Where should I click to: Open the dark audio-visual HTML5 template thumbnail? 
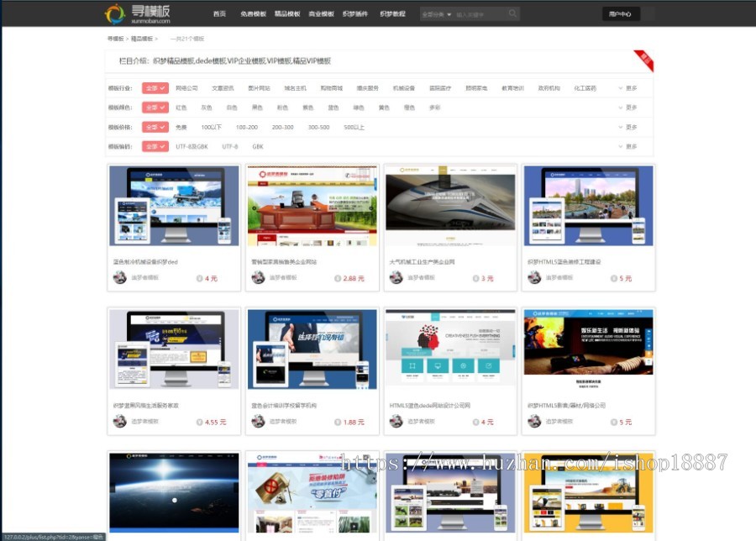pyautogui.click(x=588, y=349)
